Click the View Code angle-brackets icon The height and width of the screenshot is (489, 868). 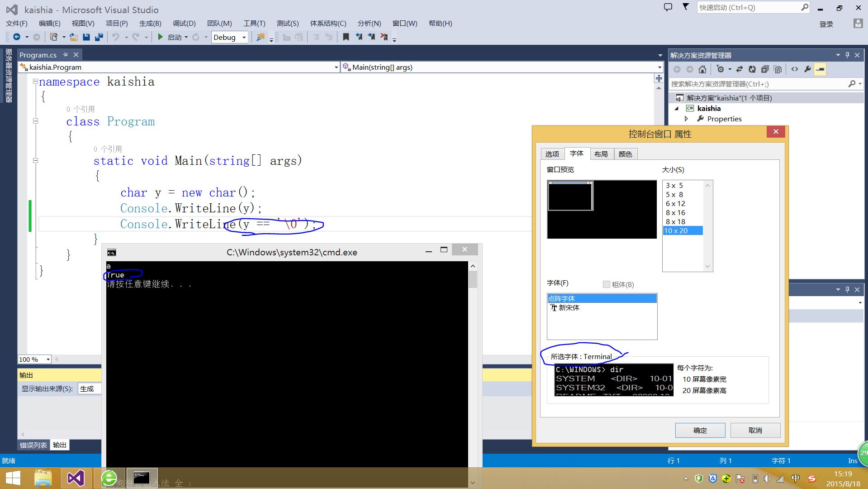click(795, 69)
